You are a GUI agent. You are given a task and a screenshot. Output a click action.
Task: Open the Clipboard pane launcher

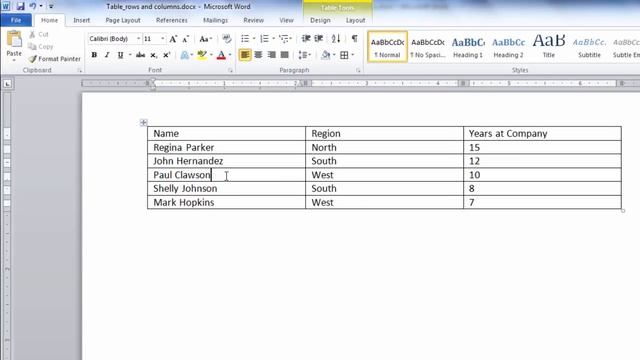point(79,70)
